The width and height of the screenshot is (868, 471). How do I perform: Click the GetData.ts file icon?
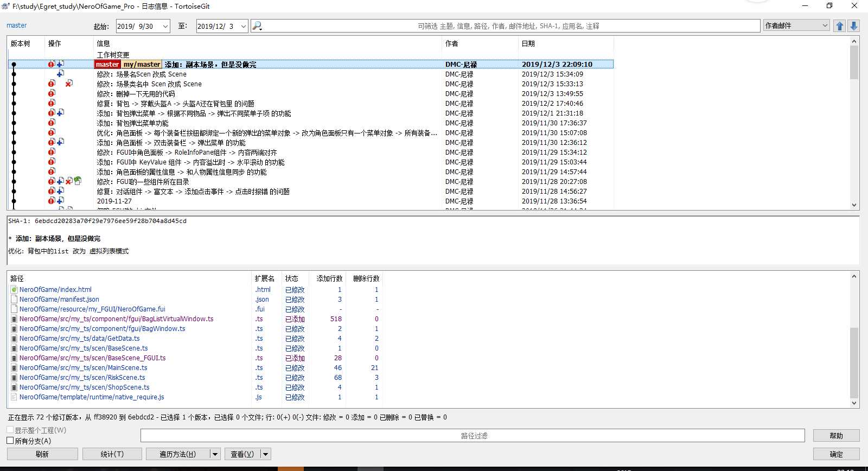14,339
